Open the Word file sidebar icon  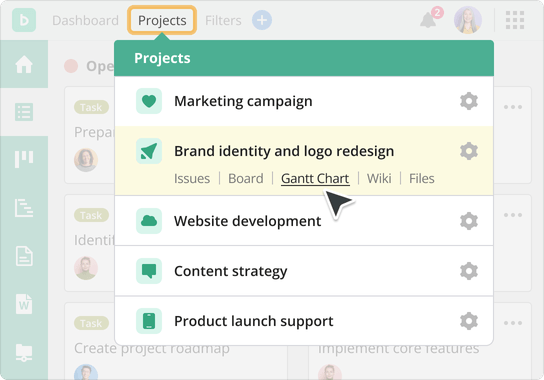tap(24, 304)
